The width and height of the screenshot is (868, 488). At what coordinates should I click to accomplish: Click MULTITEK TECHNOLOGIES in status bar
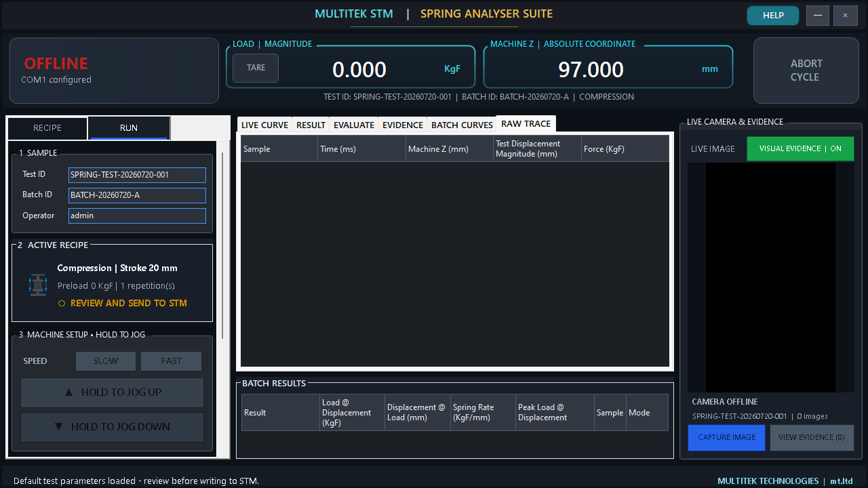click(x=768, y=481)
